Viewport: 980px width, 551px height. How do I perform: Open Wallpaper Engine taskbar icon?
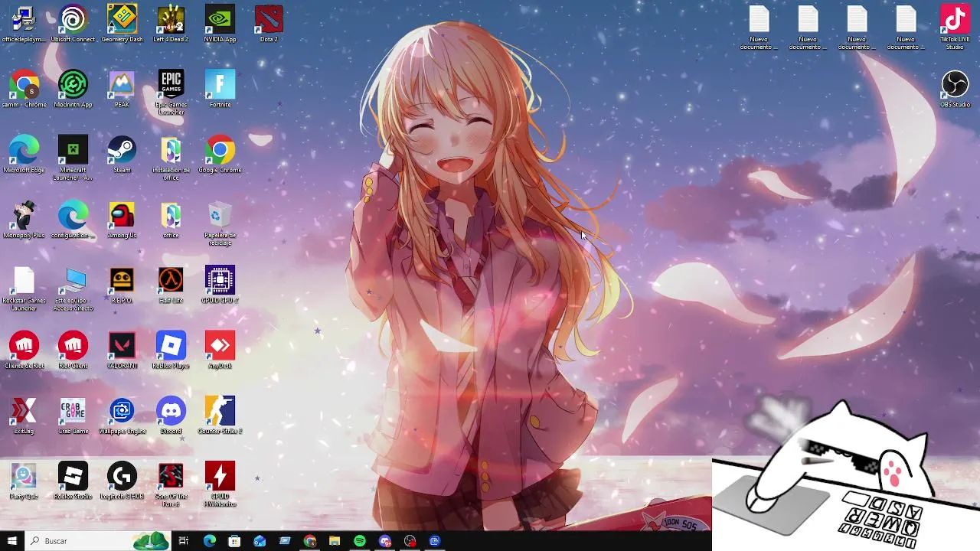[435, 541]
